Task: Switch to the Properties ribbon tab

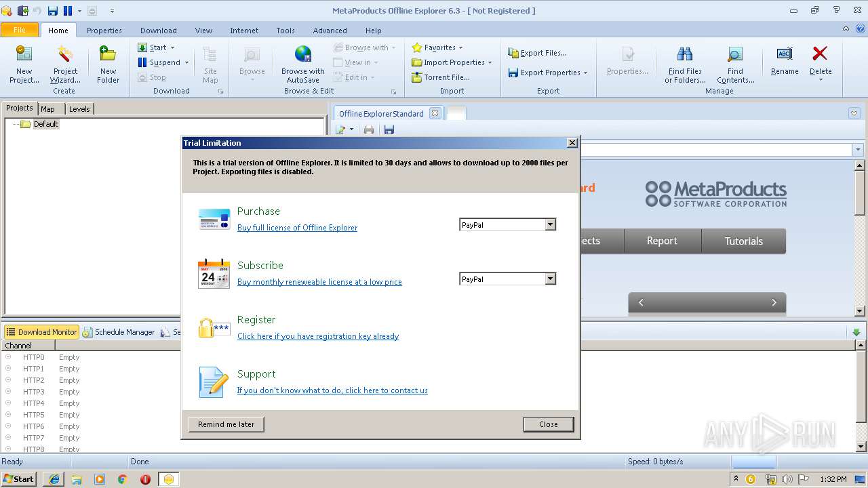Action: [x=104, y=30]
